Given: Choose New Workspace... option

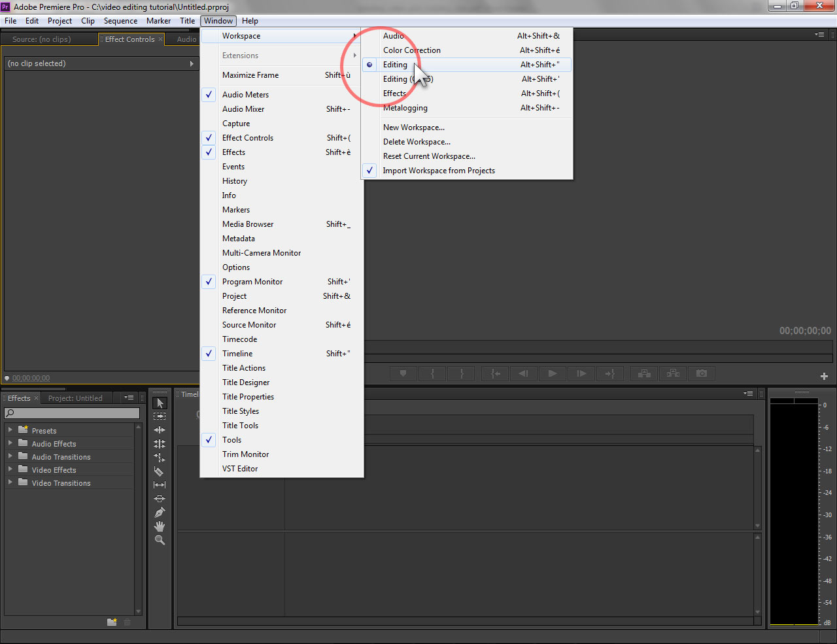Looking at the screenshot, I should click(467, 127).
